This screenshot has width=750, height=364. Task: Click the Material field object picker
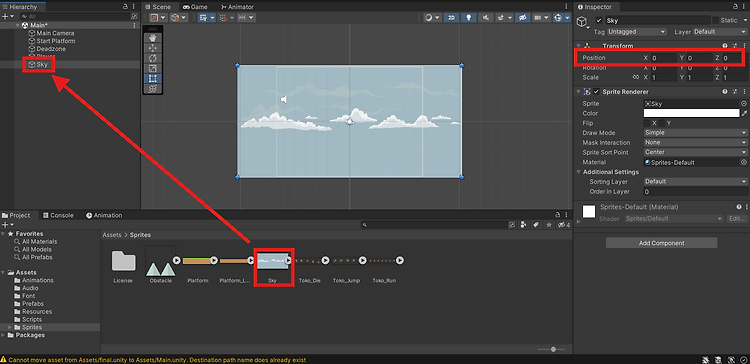[744, 162]
